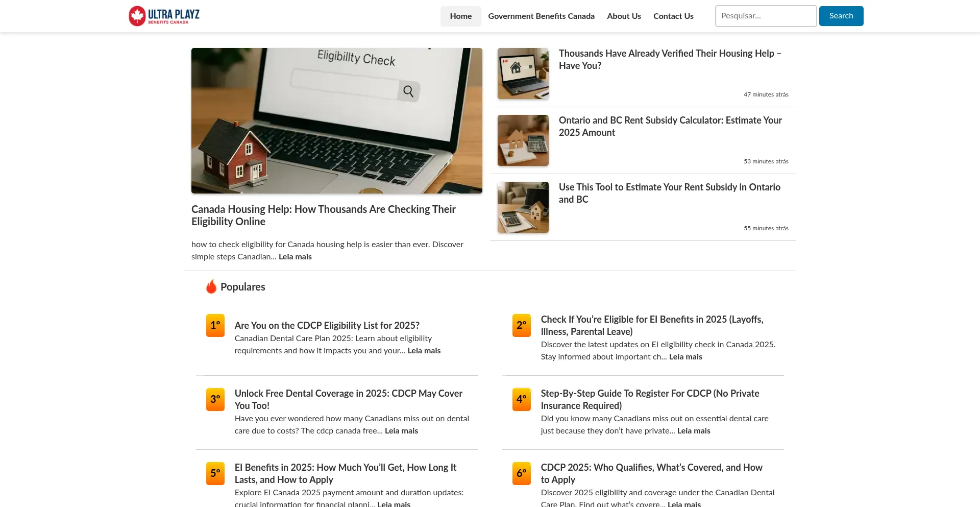Go to the About Us page
Image resolution: width=980 pixels, height=507 pixels.
pos(624,16)
